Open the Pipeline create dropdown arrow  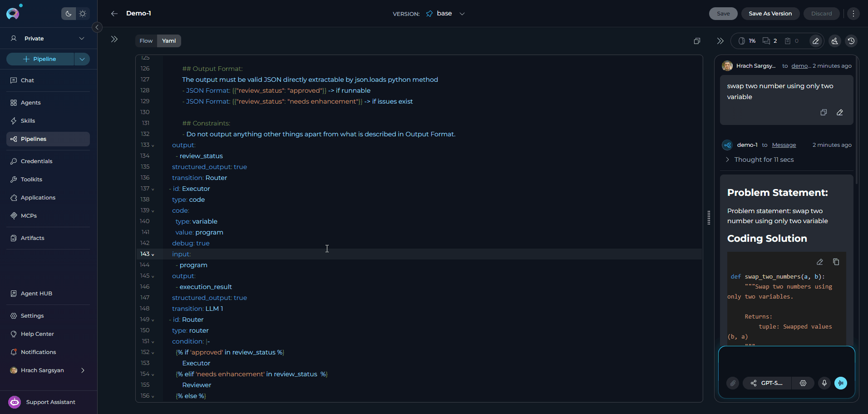point(82,59)
